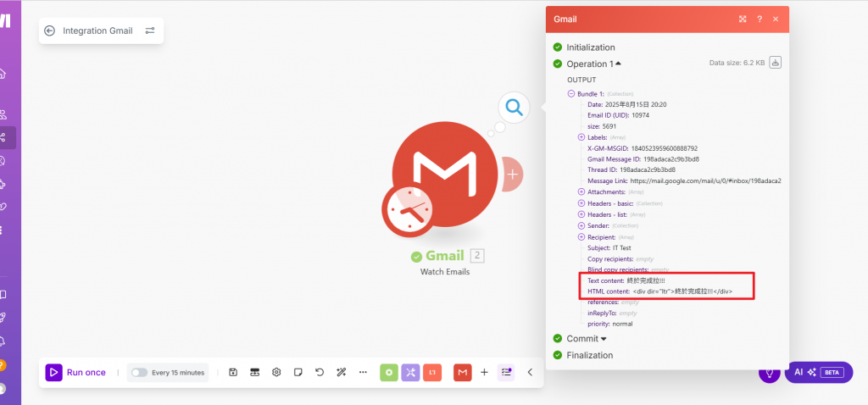Select the Thread ID value
Viewport: 868px width, 405px height.
click(648, 169)
